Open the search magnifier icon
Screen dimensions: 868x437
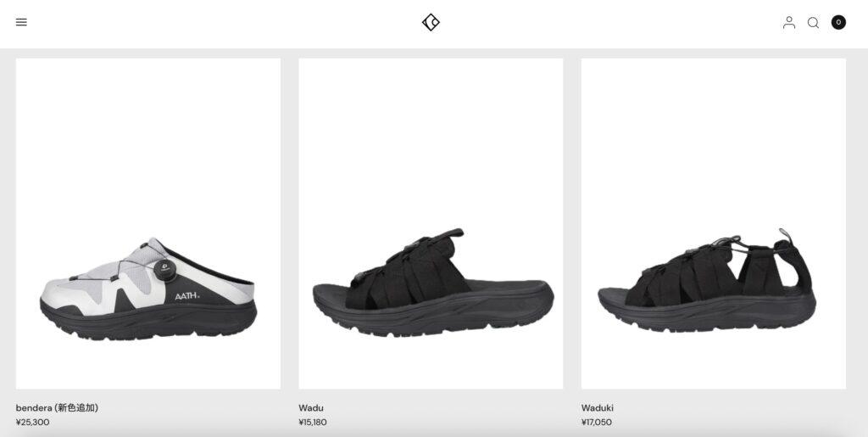tap(813, 23)
